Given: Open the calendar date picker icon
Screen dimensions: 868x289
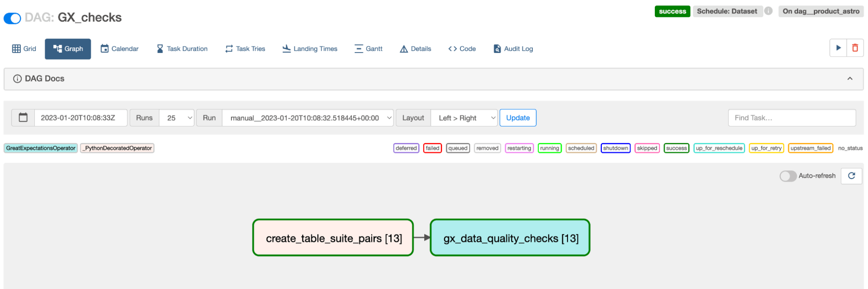Looking at the screenshot, I should 23,118.
